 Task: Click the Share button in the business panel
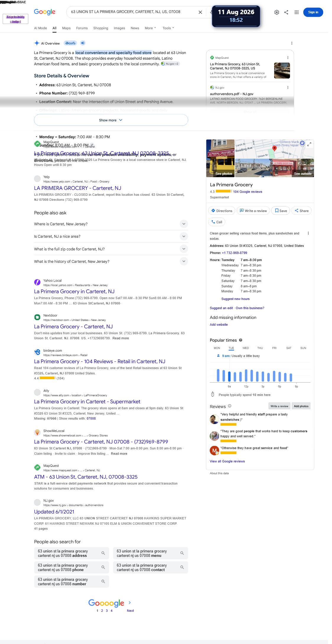302,211
